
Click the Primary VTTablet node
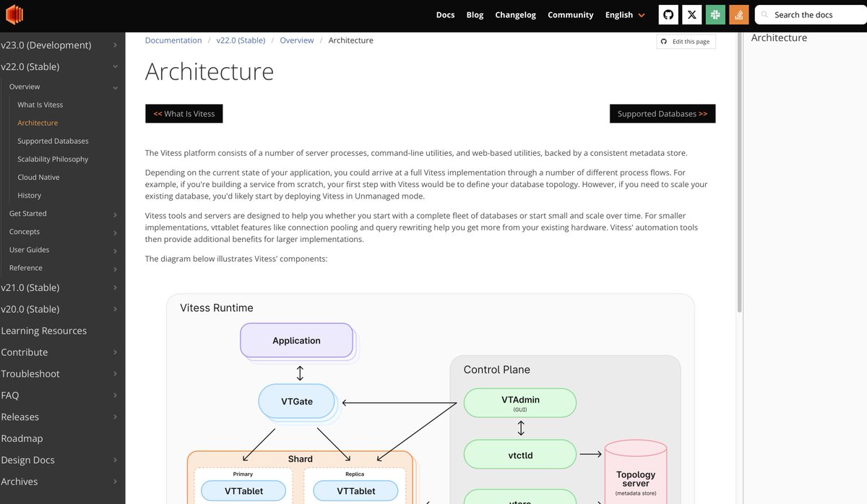pyautogui.click(x=243, y=491)
